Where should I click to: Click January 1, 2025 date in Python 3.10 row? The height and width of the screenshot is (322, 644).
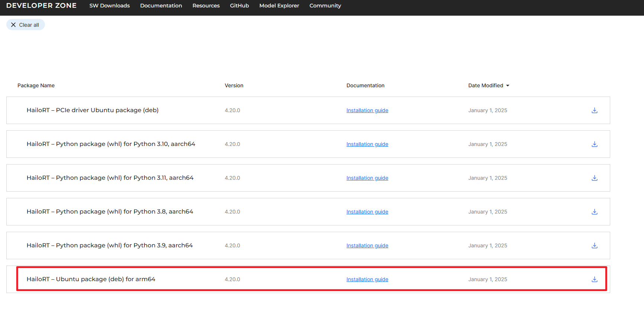pyautogui.click(x=488, y=144)
